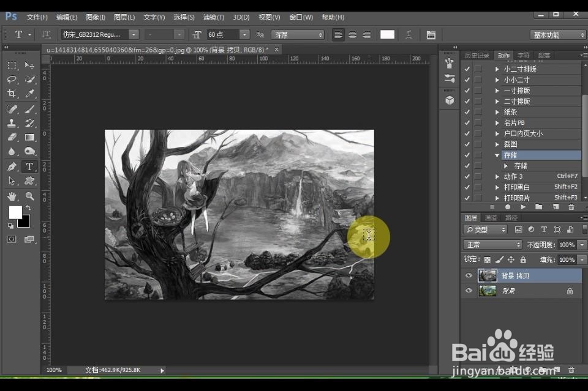This screenshot has height=391, width=588.
Task: Toggle checkmark for 纸条 action
Action: tap(467, 112)
